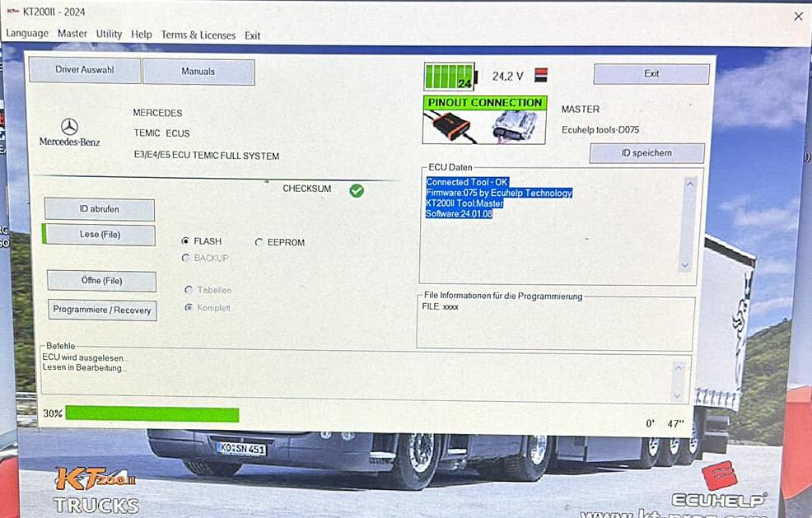Close the KT200II window with X
The image size is (812, 518).
[798, 16]
